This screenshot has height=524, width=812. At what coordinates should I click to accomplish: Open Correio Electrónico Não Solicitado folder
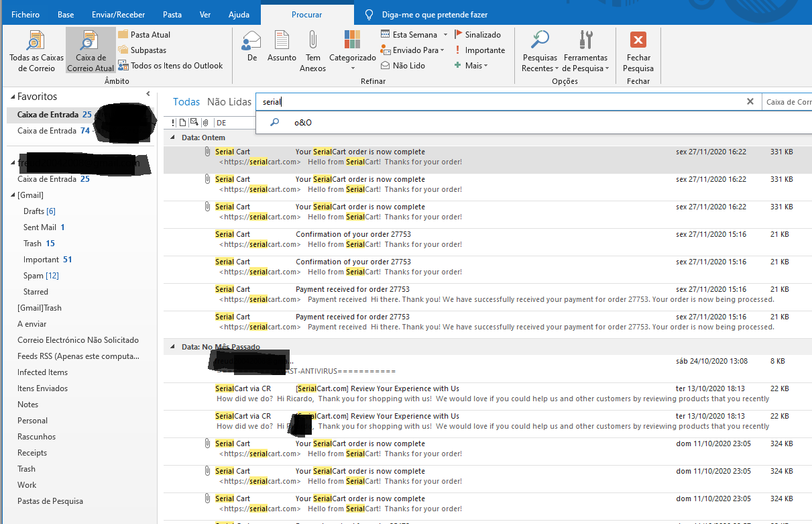coord(78,340)
